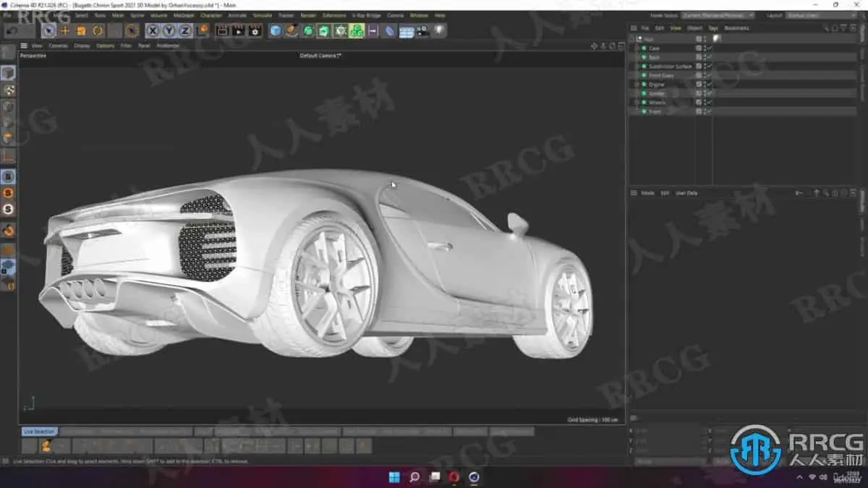
Task: Open the Windows Start button
Action: pos(394,477)
